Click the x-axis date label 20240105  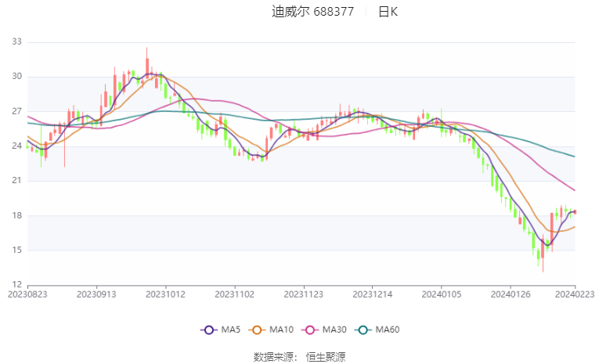[442, 294]
